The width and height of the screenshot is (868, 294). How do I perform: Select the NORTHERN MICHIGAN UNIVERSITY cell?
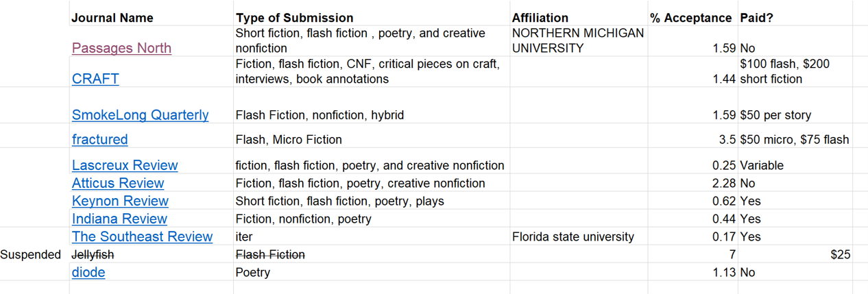(x=579, y=41)
